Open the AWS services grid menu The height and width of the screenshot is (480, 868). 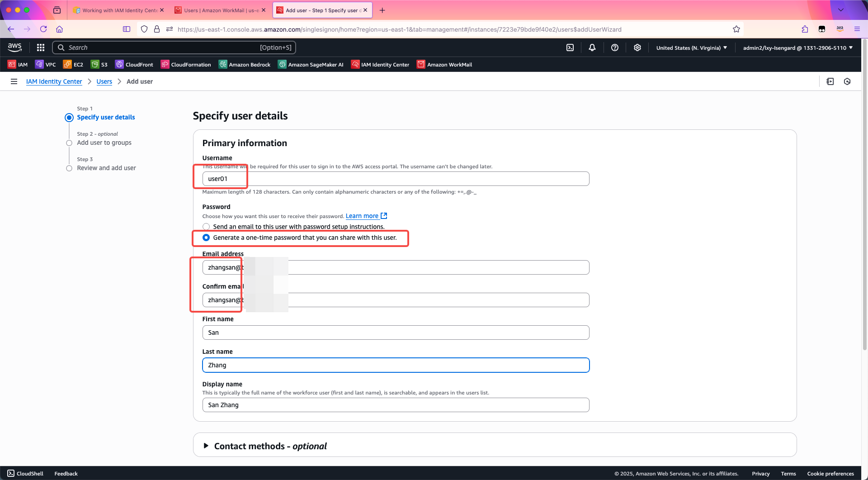point(41,48)
